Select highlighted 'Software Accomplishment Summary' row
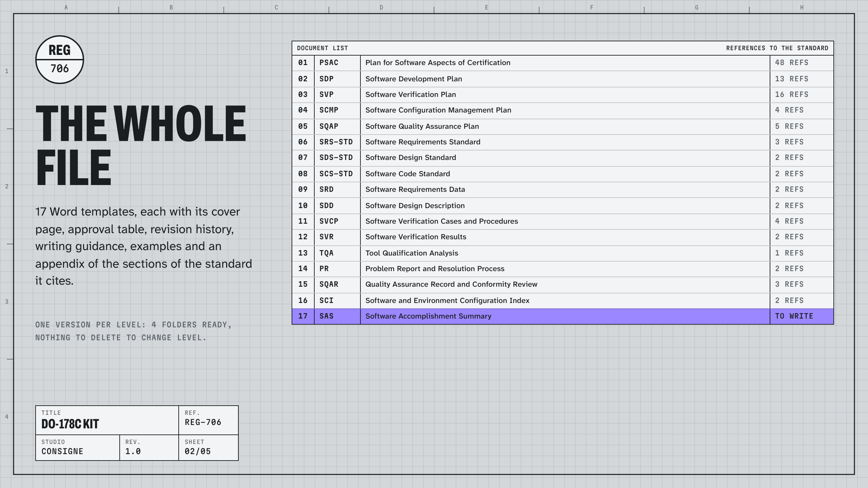 563,317
